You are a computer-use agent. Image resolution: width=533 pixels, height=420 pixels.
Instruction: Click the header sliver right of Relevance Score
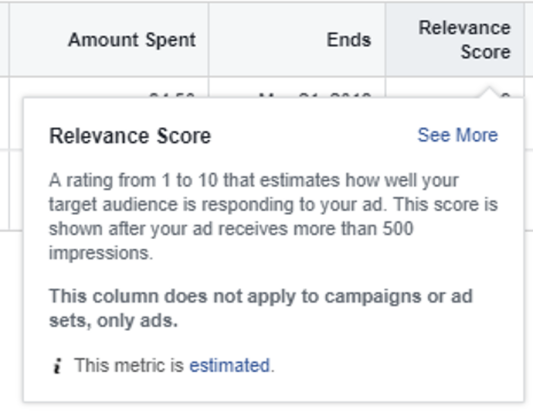(529, 40)
